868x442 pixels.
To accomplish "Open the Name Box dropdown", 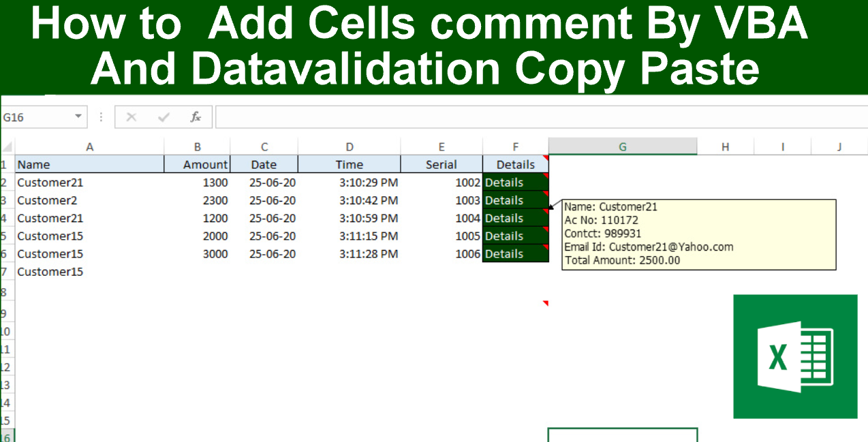I will [77, 116].
